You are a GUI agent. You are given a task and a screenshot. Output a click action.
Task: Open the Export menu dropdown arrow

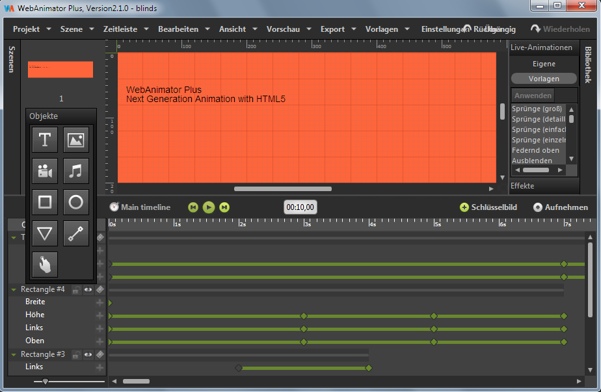(354, 29)
